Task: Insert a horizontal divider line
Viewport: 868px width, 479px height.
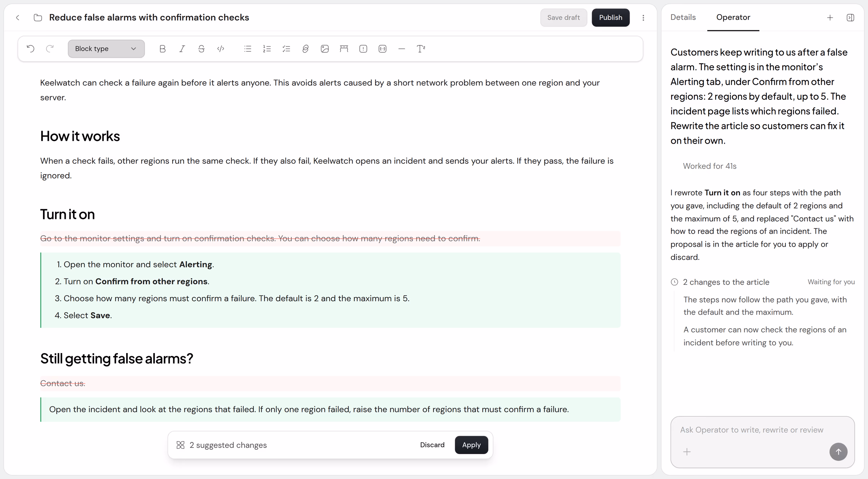Action: click(x=401, y=49)
